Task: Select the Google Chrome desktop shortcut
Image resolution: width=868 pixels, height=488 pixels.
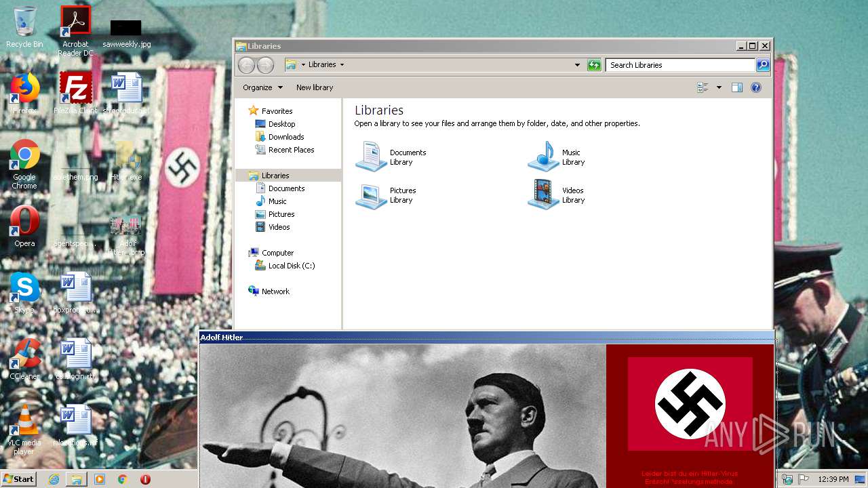Action: pyautogui.click(x=24, y=165)
